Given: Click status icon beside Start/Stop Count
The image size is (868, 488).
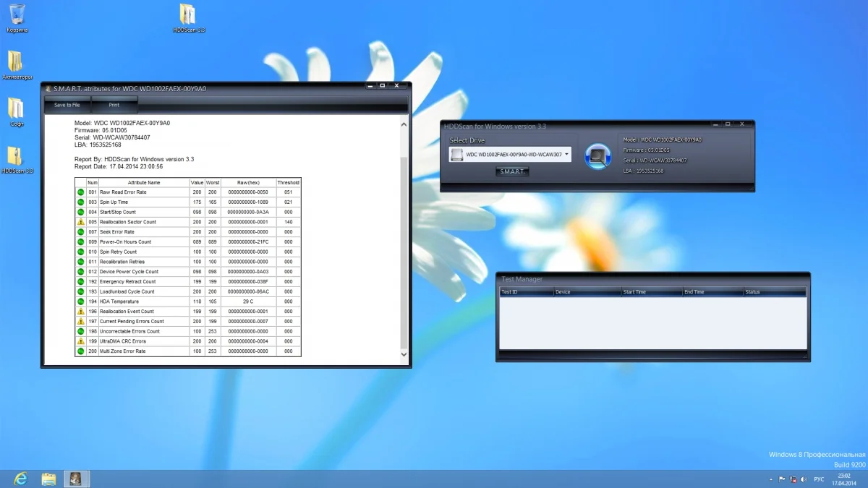Looking at the screenshot, I should (81, 212).
